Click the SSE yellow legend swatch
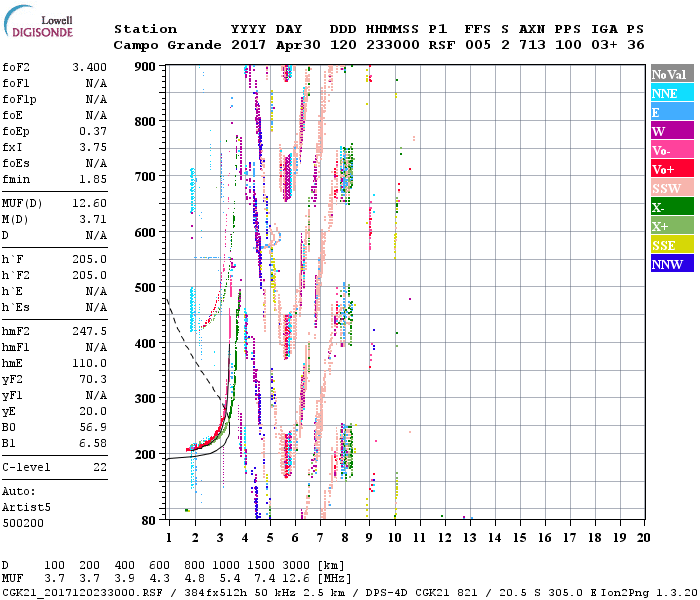 coord(670,246)
